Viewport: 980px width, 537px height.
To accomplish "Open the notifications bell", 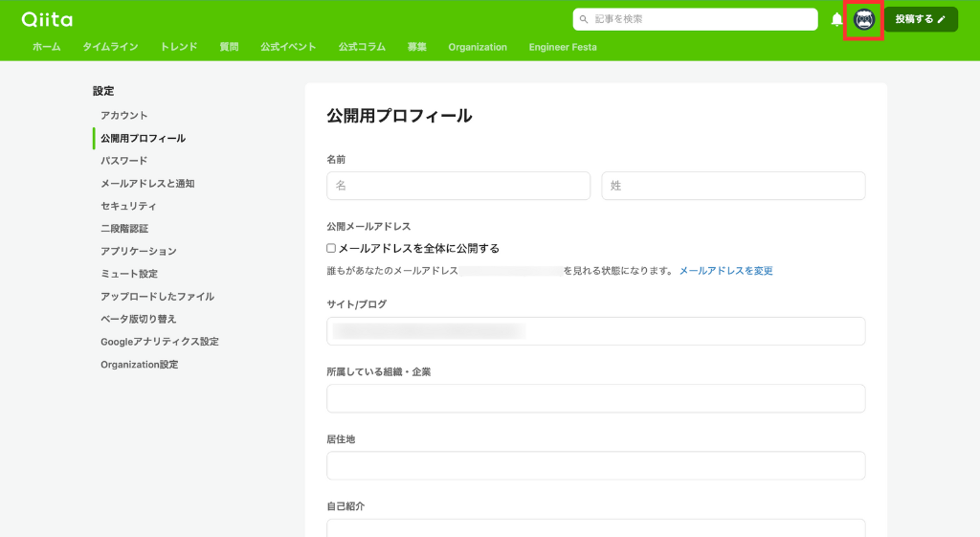I will point(836,19).
